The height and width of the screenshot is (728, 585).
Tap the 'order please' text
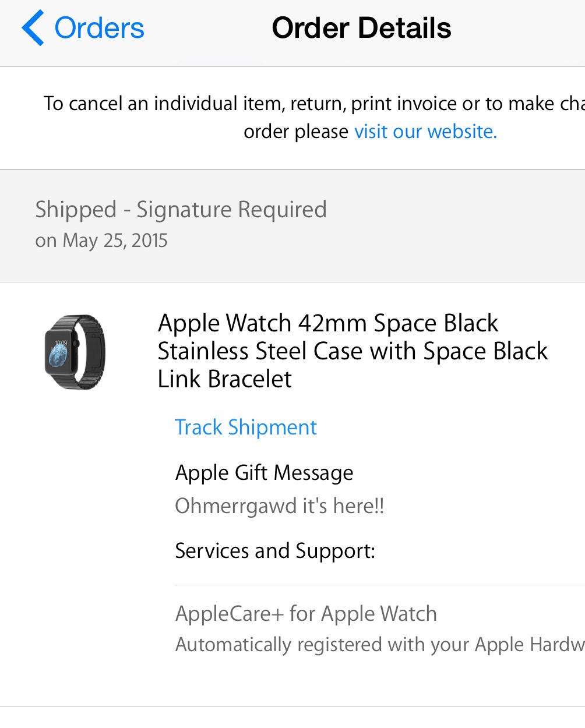pos(296,132)
